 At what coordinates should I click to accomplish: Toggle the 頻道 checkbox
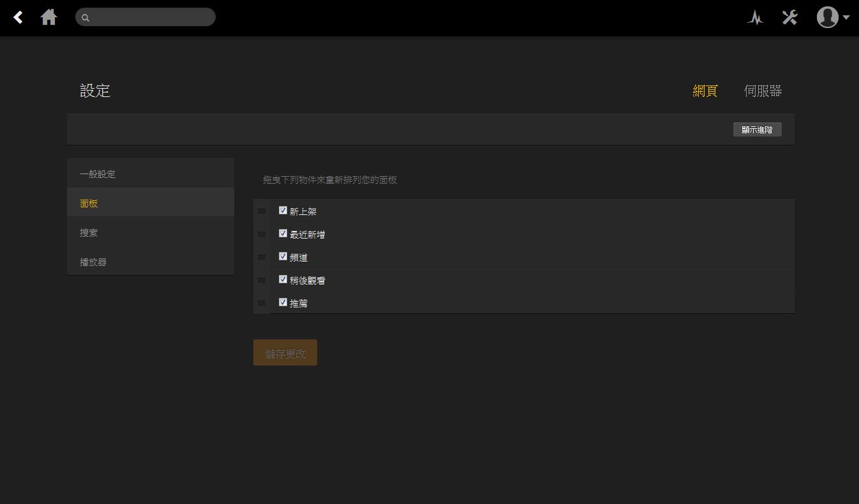pyautogui.click(x=283, y=256)
